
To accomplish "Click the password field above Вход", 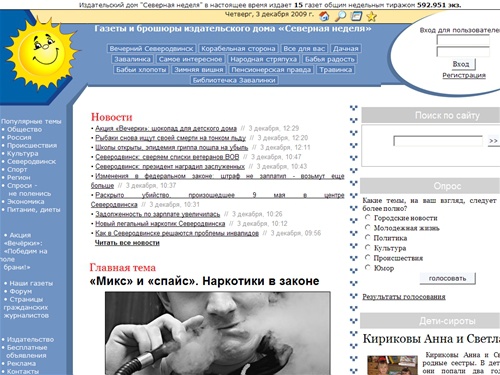I will (x=463, y=52).
